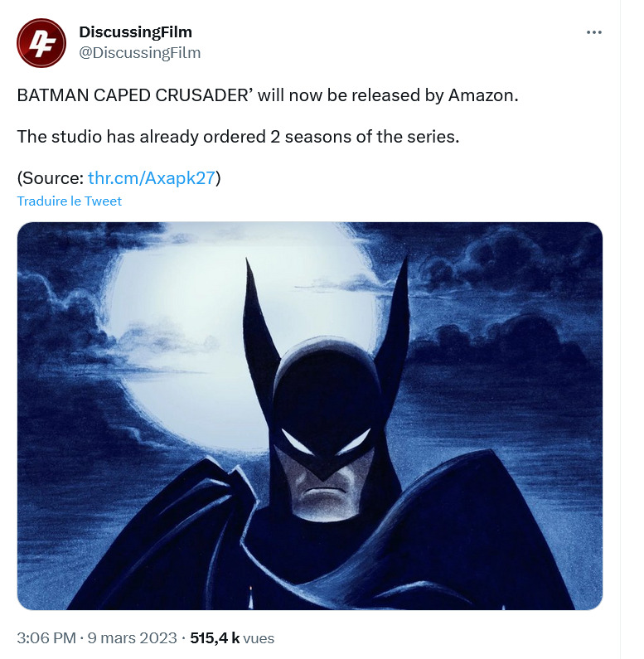Open the @DiscussingFilm handle link
The image size is (644, 659).
point(139,53)
